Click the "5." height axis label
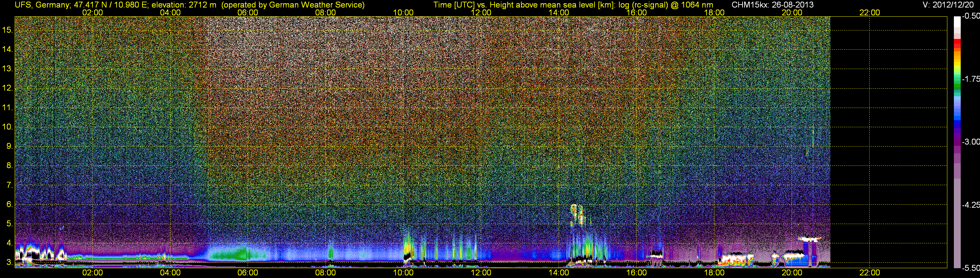The width and height of the screenshot is (980, 278). coord(9,224)
